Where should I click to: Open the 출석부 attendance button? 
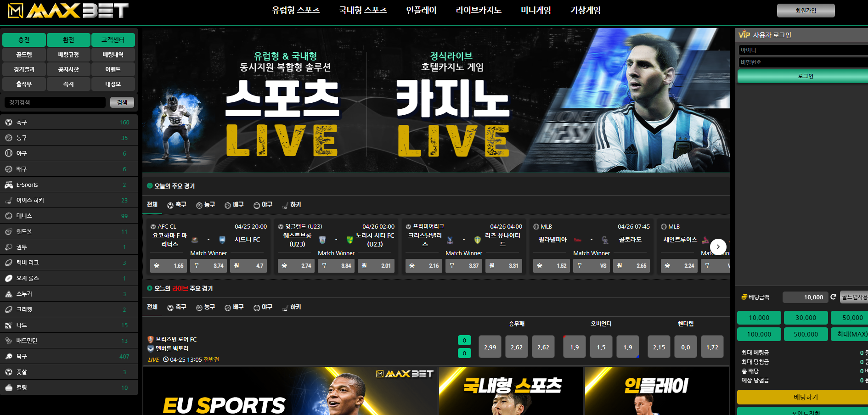[24, 84]
